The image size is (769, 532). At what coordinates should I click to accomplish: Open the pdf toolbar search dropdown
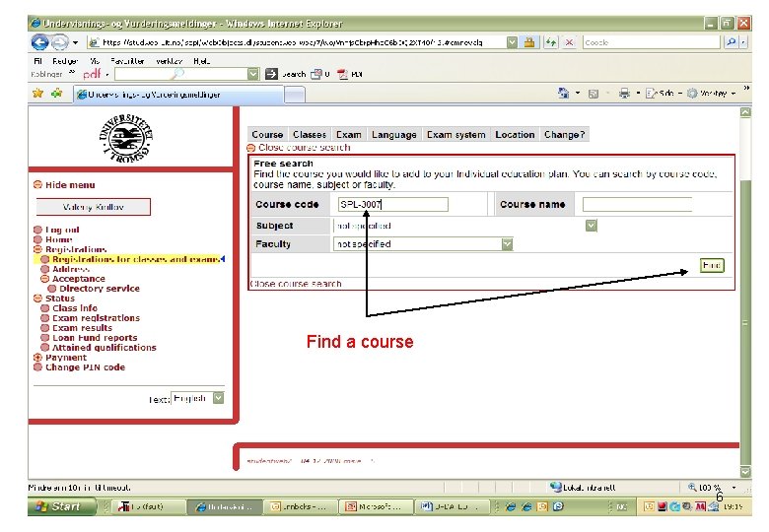(253, 74)
